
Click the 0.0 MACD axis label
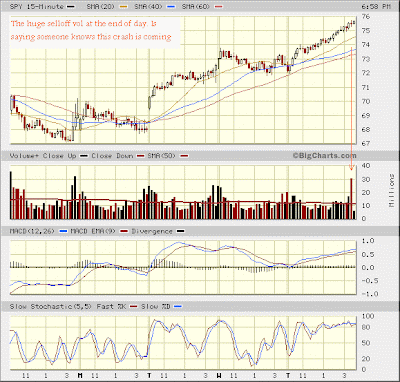click(x=368, y=268)
